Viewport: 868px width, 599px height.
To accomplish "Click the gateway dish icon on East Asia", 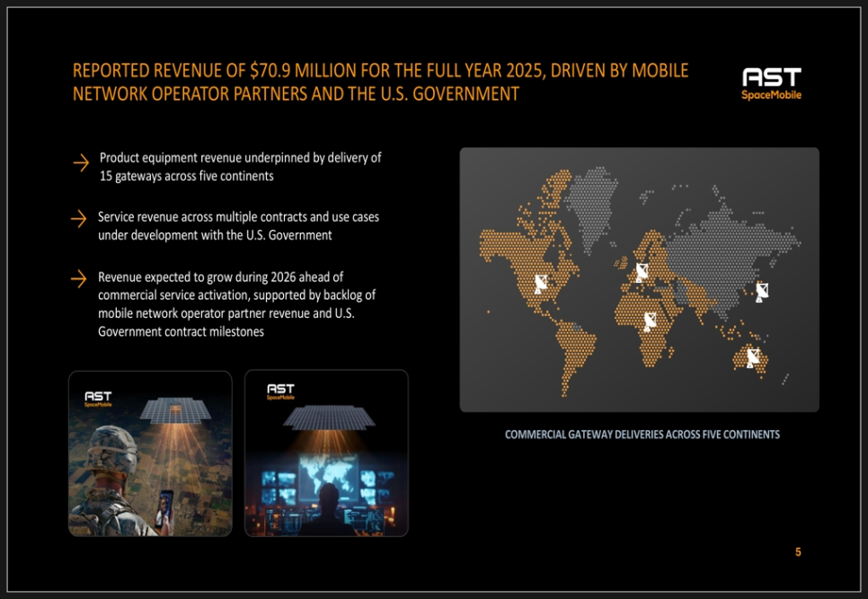I will (762, 292).
